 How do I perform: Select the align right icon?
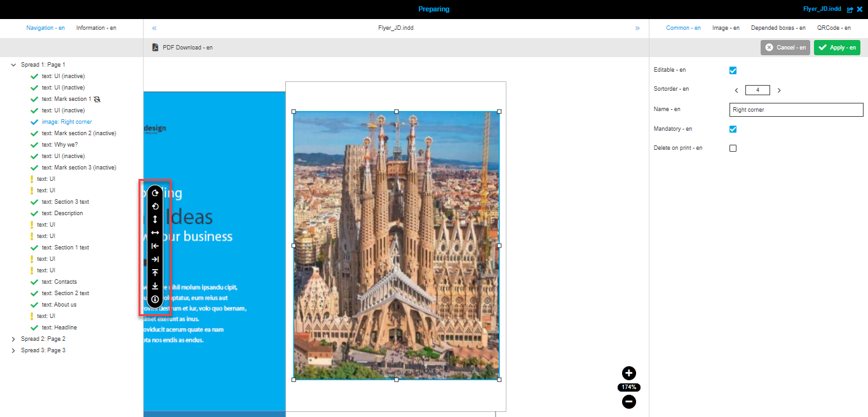(155, 259)
